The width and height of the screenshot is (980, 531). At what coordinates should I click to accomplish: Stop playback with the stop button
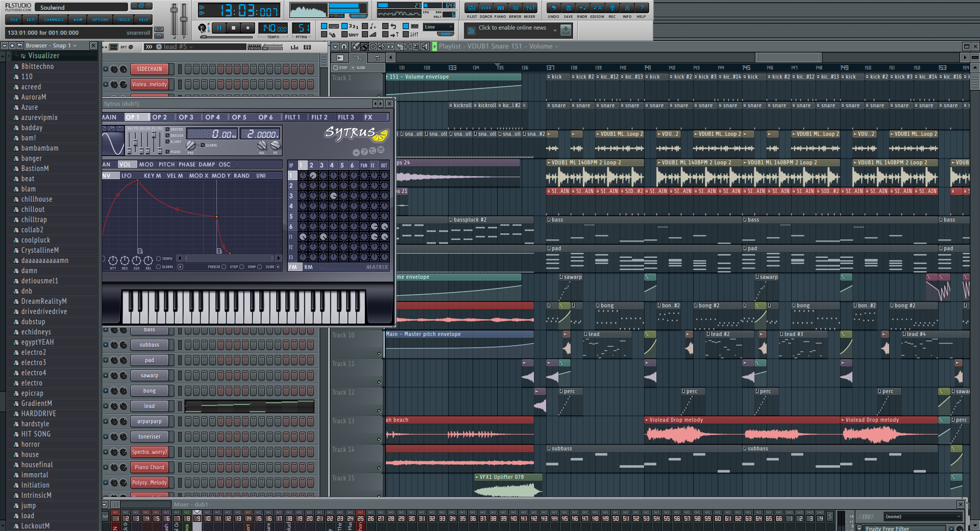click(x=233, y=28)
